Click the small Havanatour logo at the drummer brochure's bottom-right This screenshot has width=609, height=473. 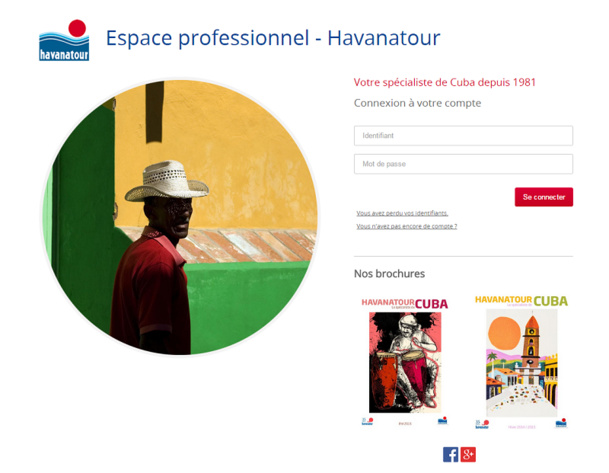[x=442, y=421]
